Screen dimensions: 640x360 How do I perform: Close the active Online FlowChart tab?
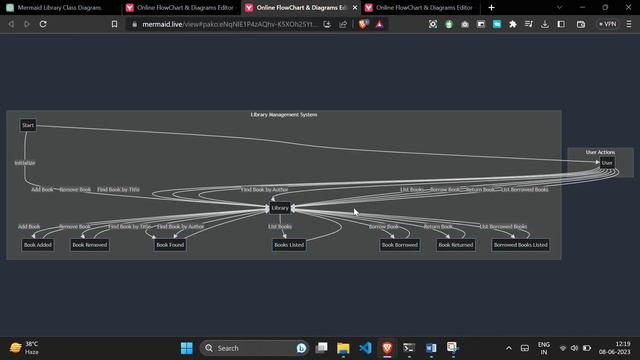point(355,7)
